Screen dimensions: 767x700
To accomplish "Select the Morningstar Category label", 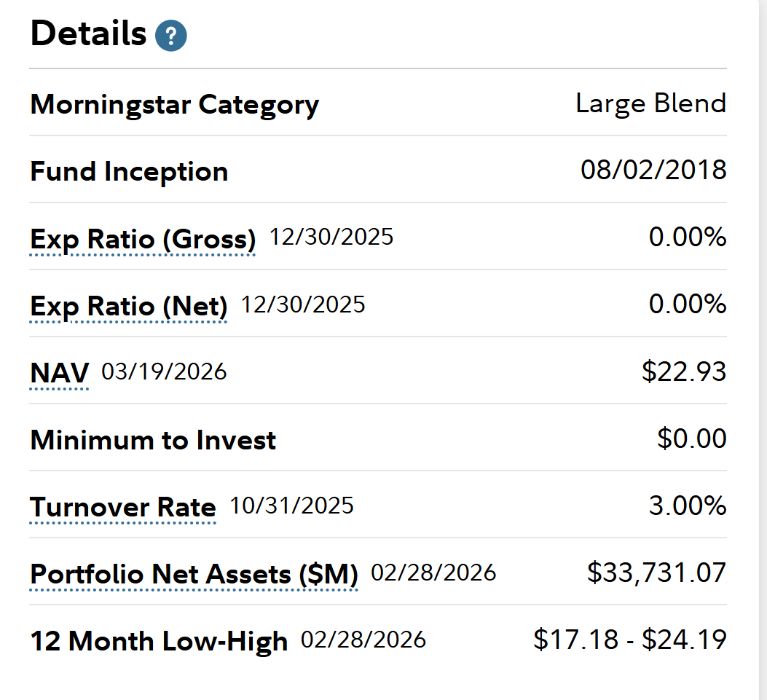I will (x=175, y=105).
